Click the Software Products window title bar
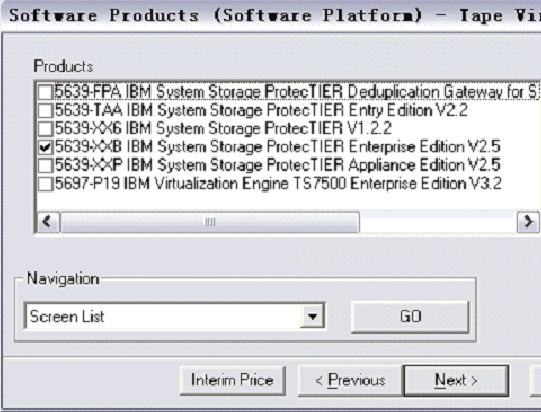Screen dimensions: 541x412 click(x=270, y=16)
